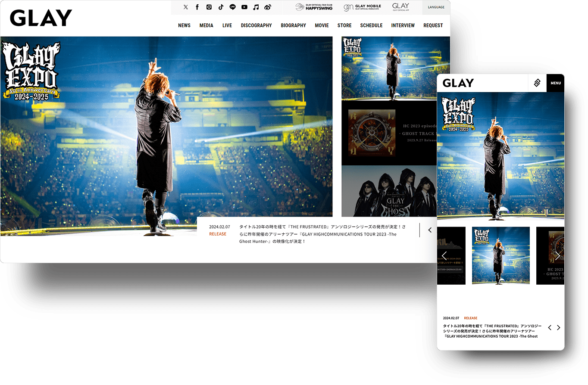Select HC 2023 GHOST TRACK desktop thumbnail
The image size is (588, 385).
389,133
